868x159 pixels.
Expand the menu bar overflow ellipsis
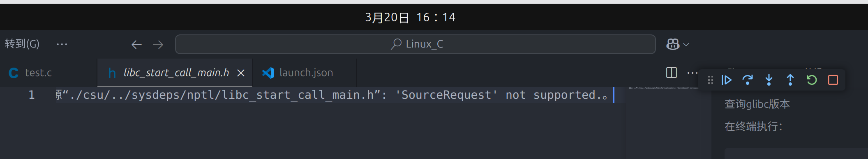coord(62,44)
